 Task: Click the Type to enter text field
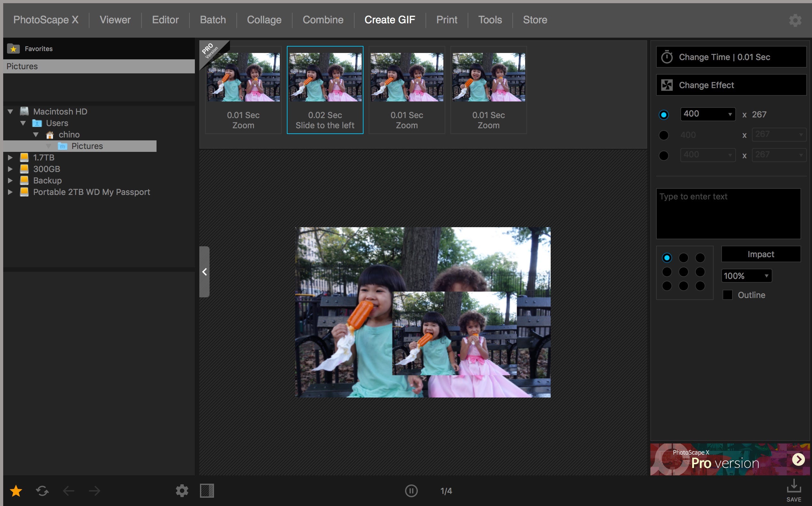728,213
